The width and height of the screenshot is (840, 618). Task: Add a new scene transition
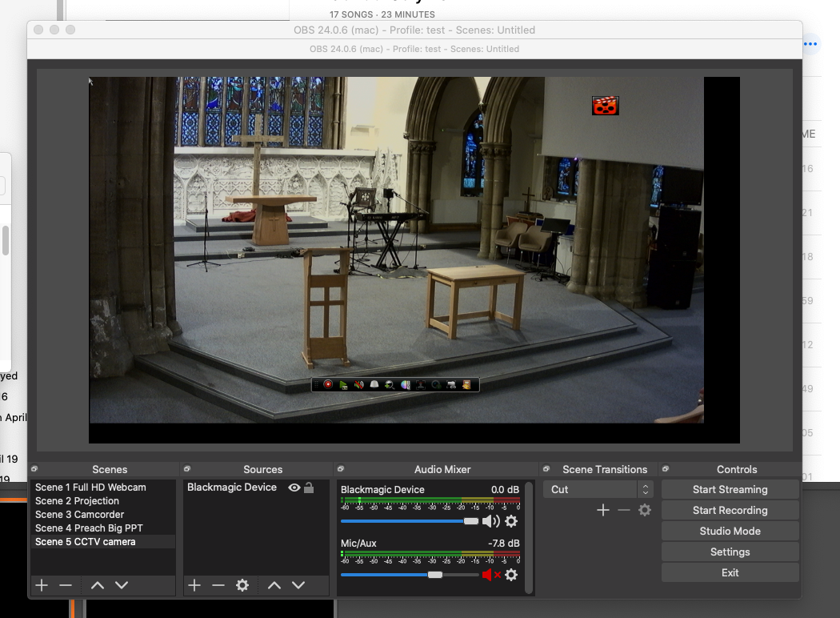[x=603, y=510]
